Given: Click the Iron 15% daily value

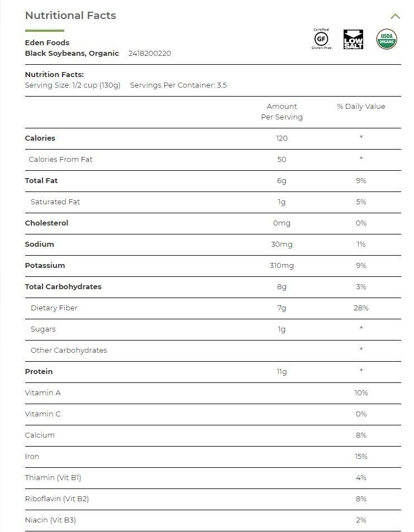Looking at the screenshot, I should click(x=361, y=457).
